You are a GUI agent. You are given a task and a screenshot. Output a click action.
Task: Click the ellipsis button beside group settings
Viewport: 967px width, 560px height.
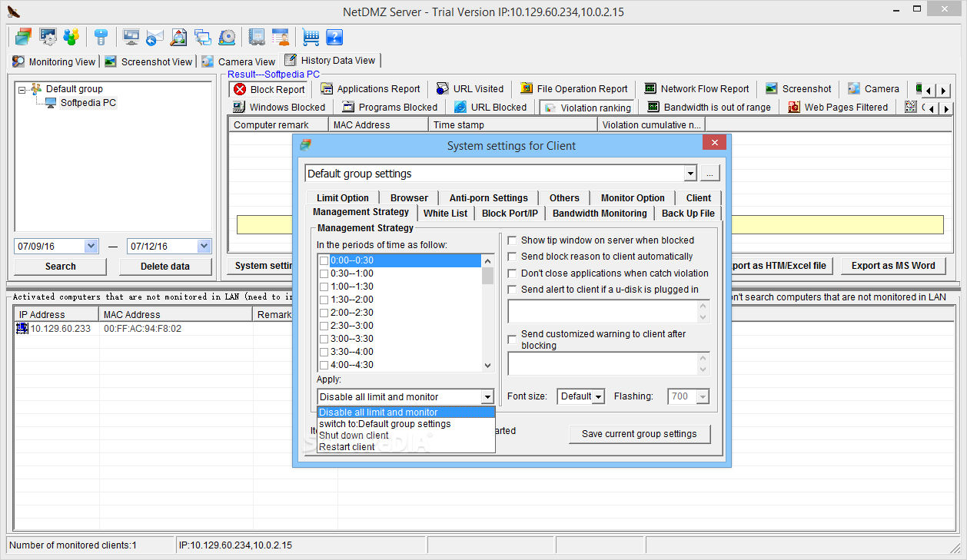point(709,174)
